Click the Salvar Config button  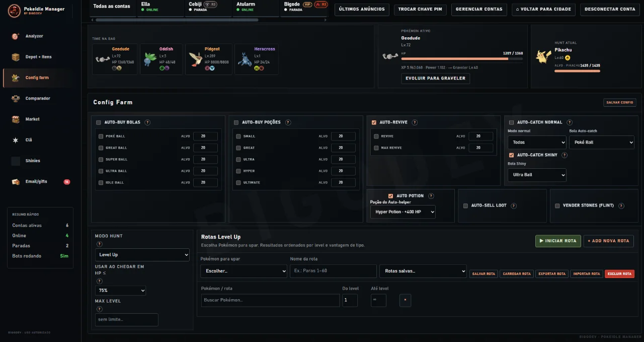(620, 102)
